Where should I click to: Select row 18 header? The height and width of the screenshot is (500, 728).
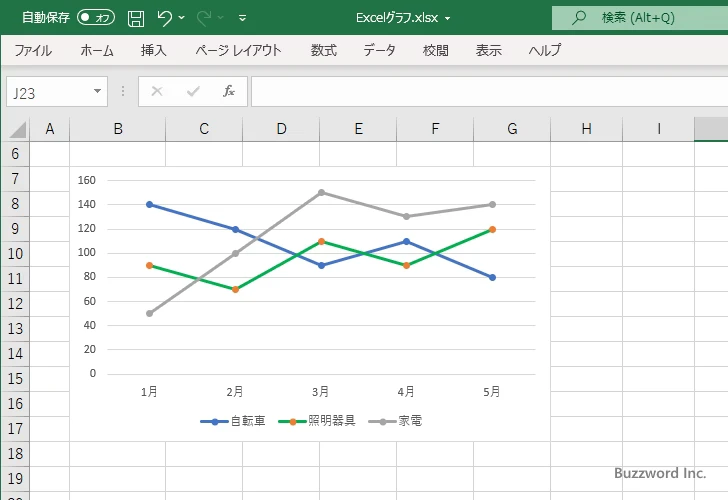tap(15, 454)
